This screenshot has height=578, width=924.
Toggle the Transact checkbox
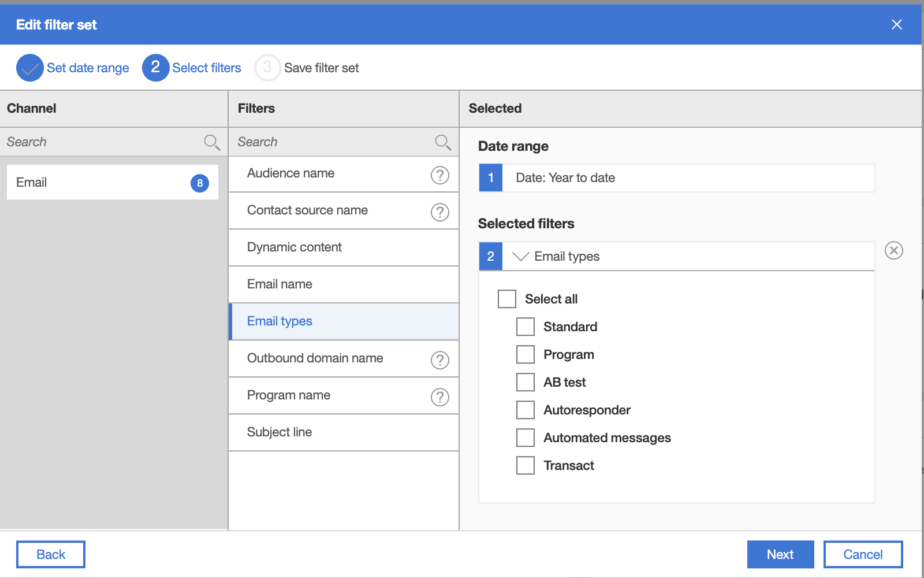[x=526, y=465]
